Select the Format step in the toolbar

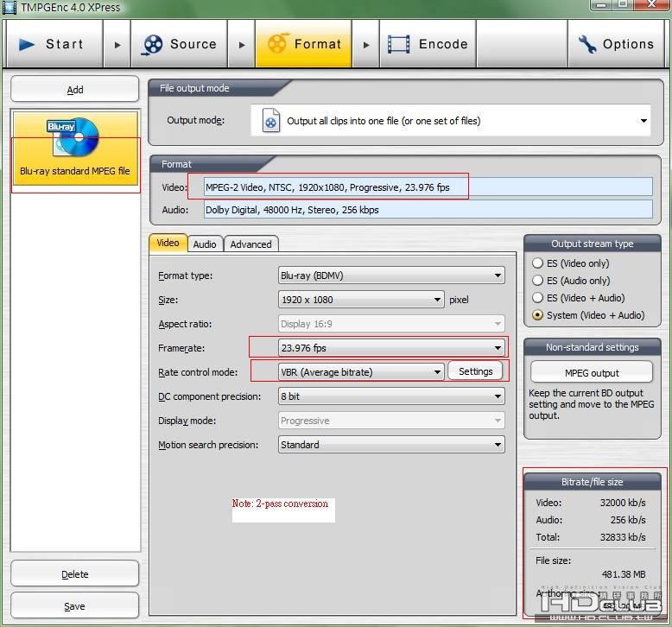coord(303,44)
